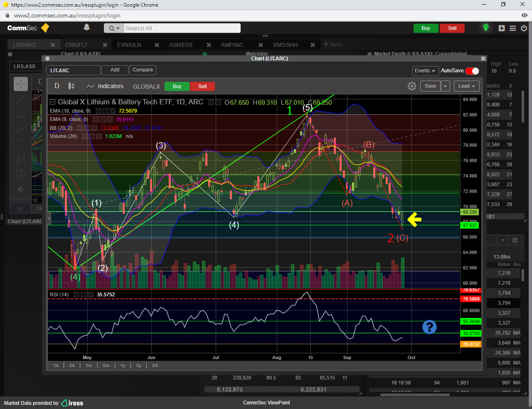Collapse the chart legend

(x=52, y=102)
